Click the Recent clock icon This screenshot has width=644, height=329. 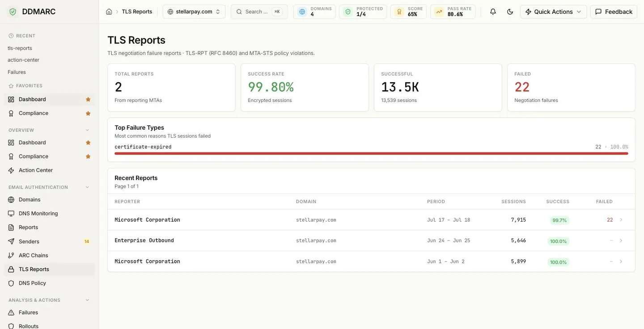click(11, 36)
